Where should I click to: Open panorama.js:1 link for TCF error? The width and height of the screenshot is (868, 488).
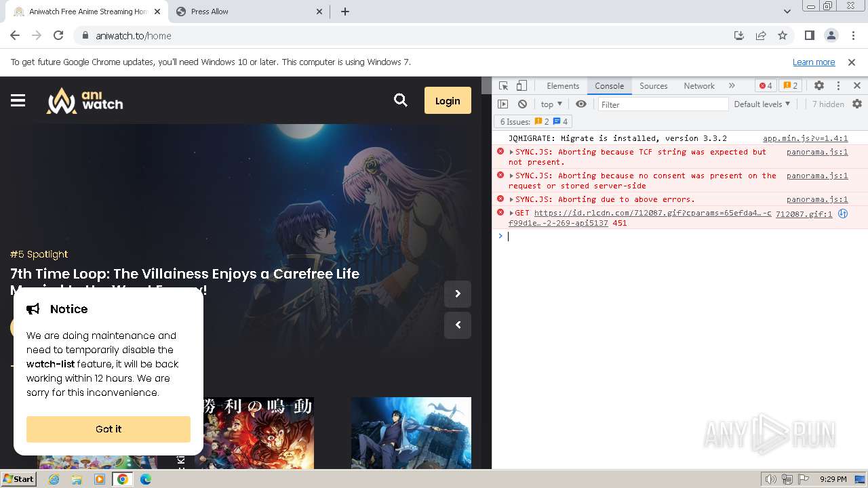point(817,152)
